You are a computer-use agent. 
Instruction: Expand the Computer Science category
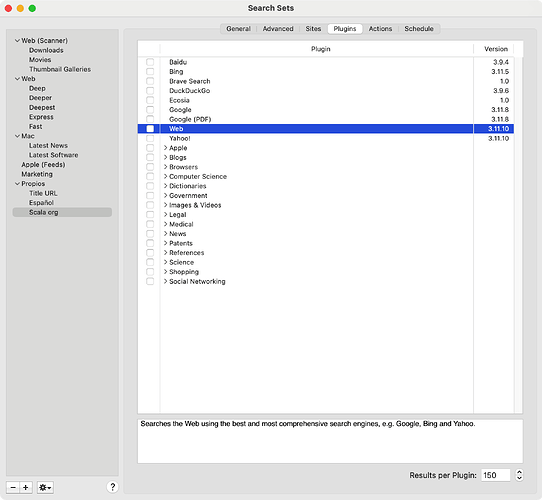pos(166,176)
